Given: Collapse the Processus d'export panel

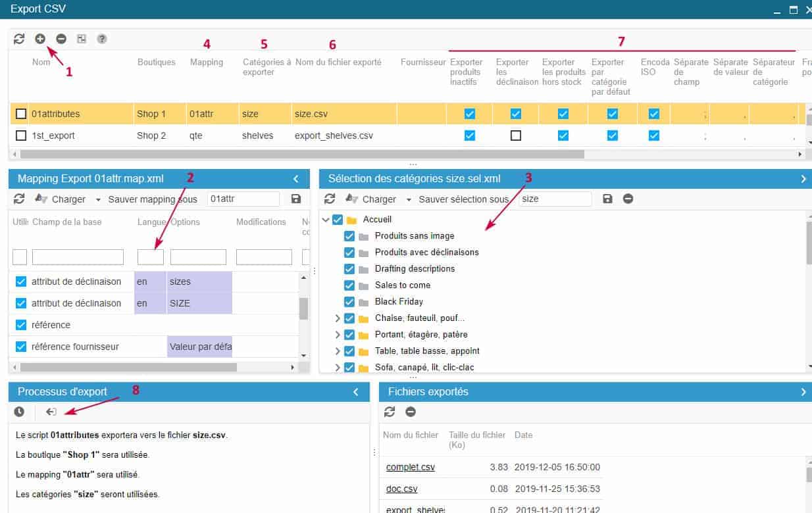Looking at the screenshot, I should 356,392.
